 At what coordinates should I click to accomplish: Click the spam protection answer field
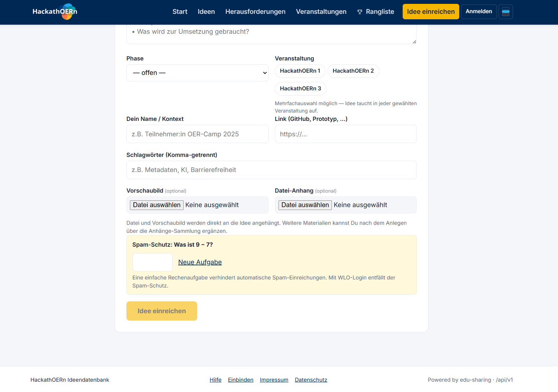coord(152,262)
